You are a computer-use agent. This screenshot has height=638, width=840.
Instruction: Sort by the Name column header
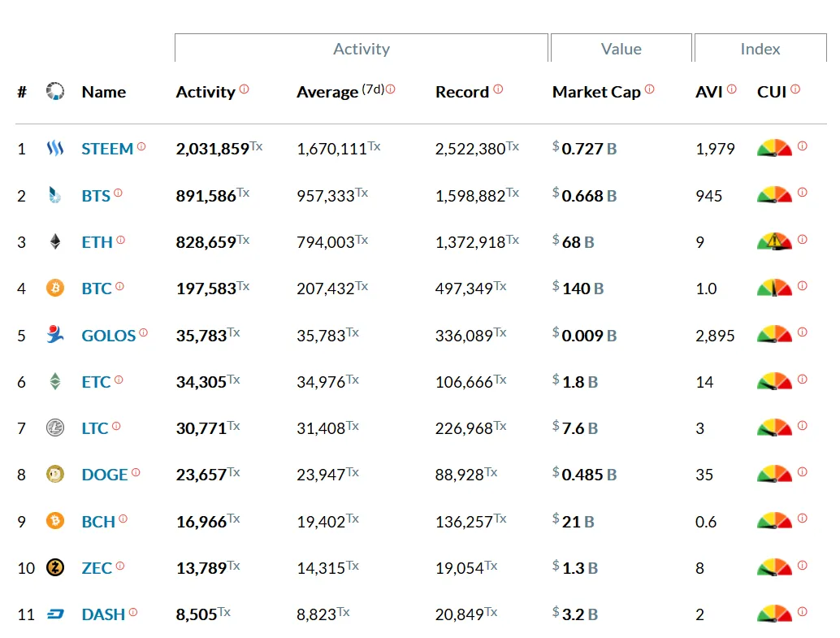pos(104,92)
